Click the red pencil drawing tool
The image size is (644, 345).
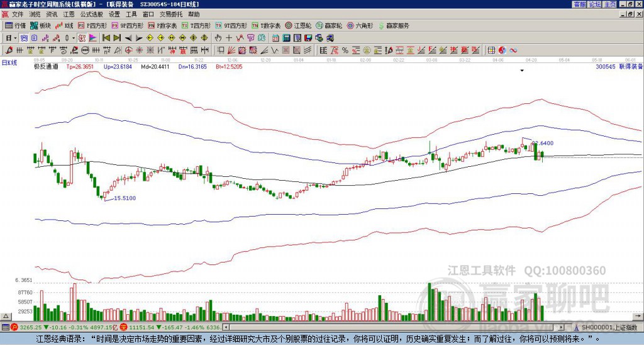(9, 50)
